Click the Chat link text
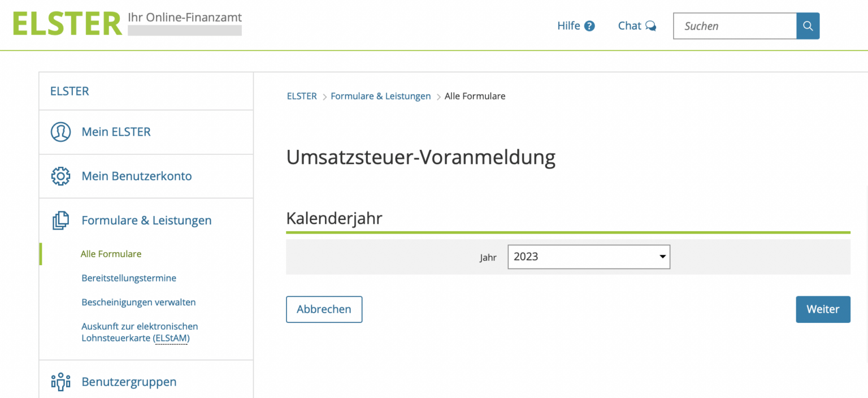The image size is (868, 398). click(630, 26)
